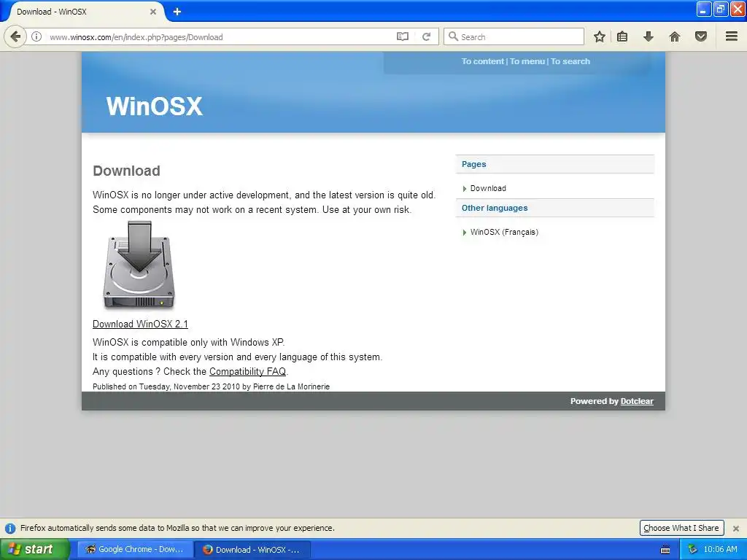Image resolution: width=747 pixels, height=560 pixels.
Task: Show bookmarks list icon
Action: pyautogui.click(x=622, y=36)
